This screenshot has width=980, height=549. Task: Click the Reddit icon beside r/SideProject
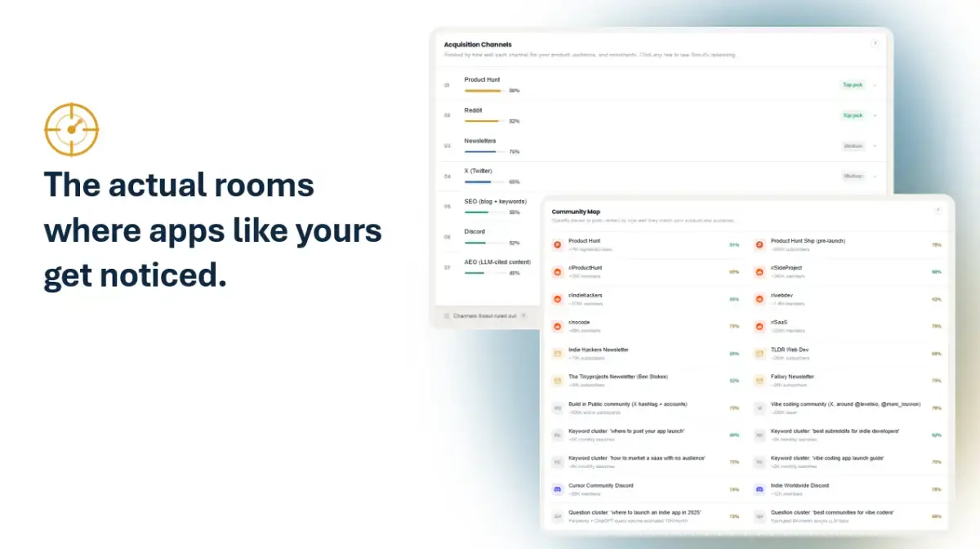759,271
